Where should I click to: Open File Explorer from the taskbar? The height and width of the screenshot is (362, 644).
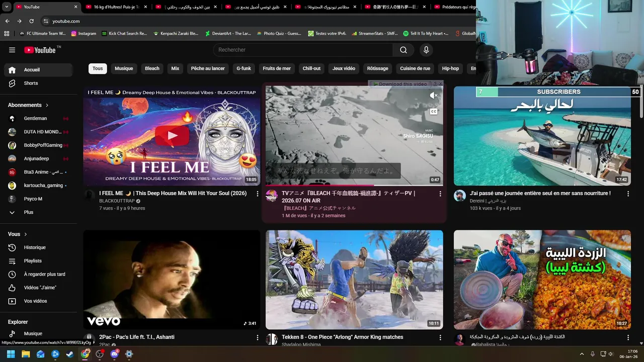point(26,354)
